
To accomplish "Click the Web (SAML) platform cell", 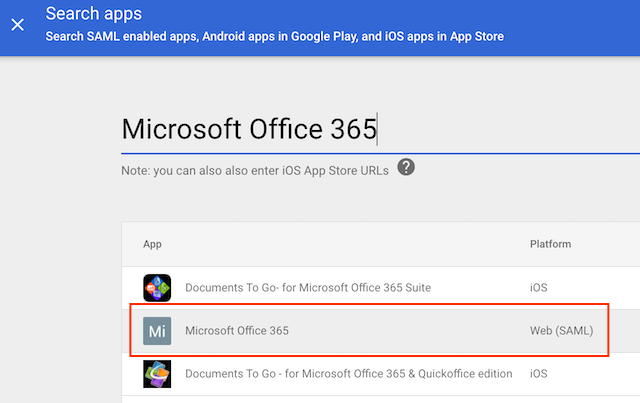I will click(562, 331).
